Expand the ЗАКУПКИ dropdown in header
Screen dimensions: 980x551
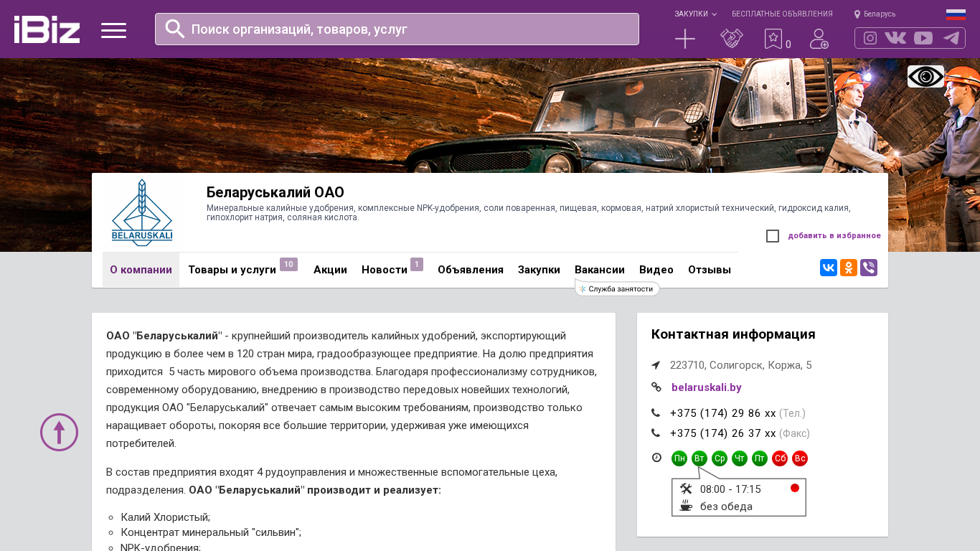[695, 14]
